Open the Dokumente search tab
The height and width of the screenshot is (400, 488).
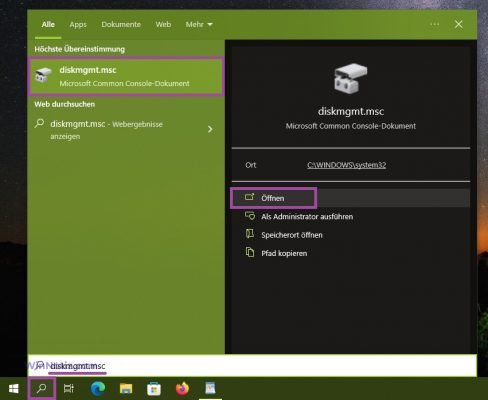click(x=121, y=24)
